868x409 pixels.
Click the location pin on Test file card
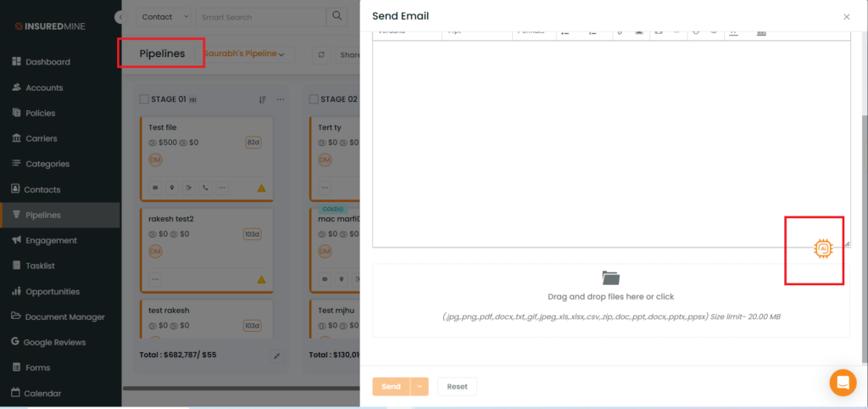(x=171, y=188)
